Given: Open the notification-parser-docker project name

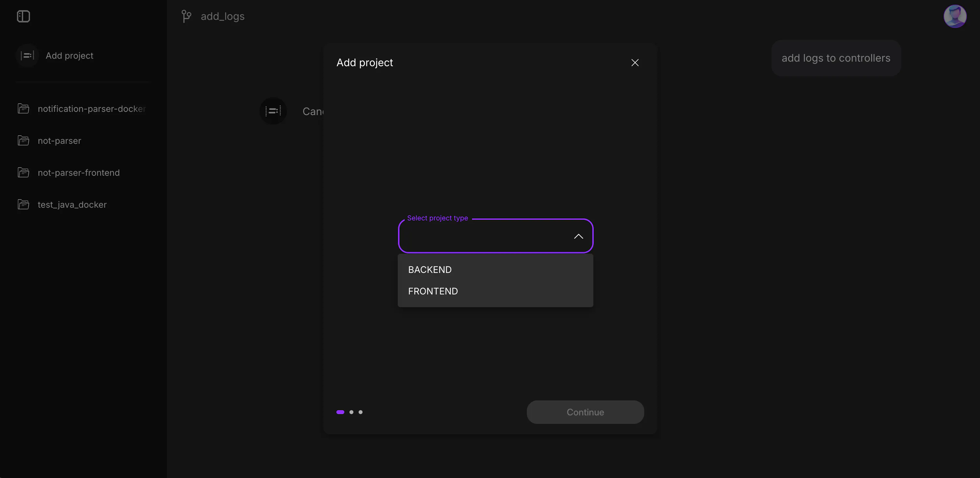Looking at the screenshot, I should [x=92, y=109].
